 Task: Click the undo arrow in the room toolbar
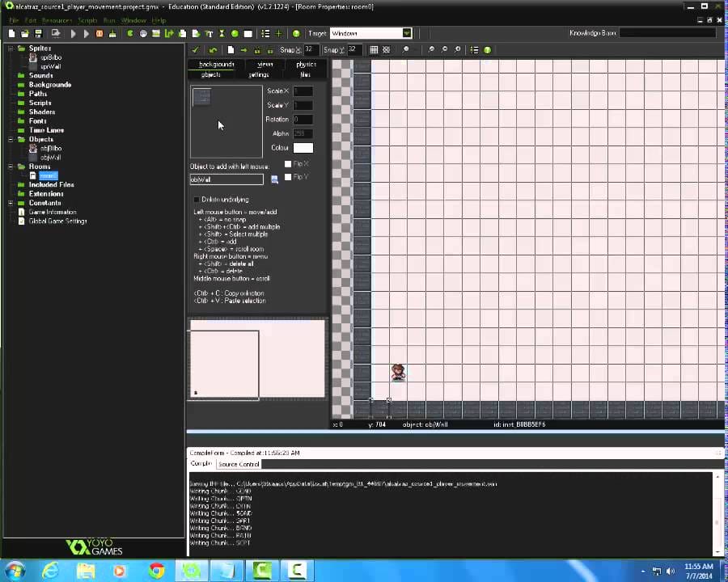coord(213,49)
